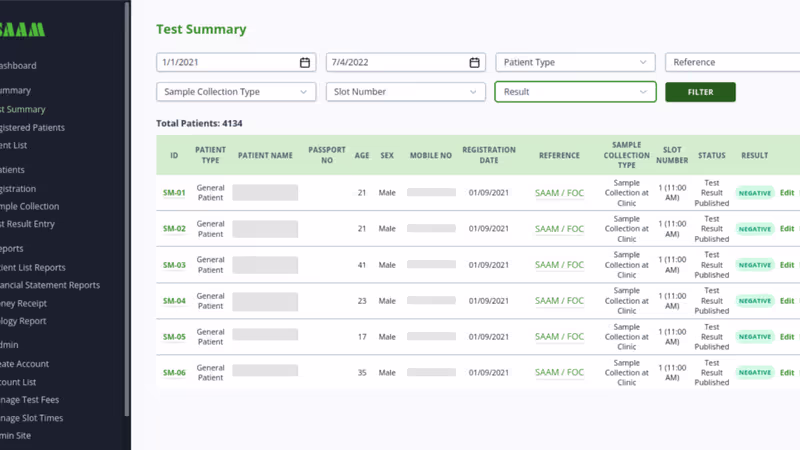Click age 41 in SM-03 row
800x450 pixels.
362,265
